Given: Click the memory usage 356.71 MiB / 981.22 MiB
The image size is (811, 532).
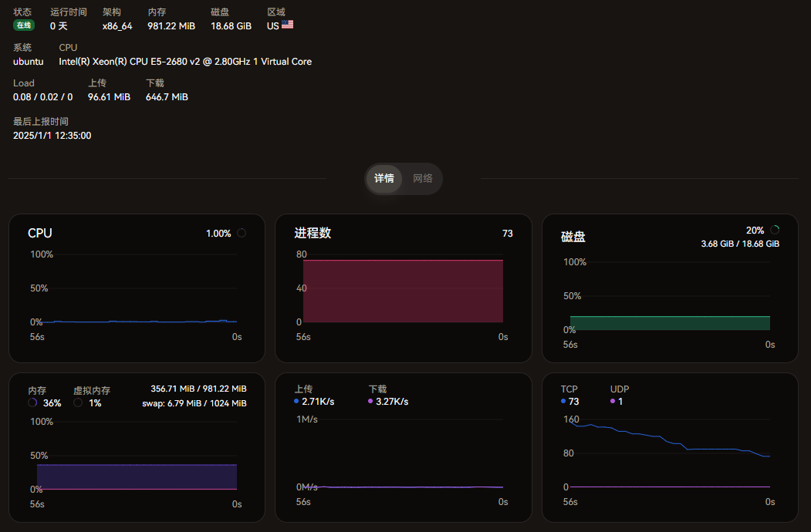Looking at the screenshot, I should click(198, 389).
